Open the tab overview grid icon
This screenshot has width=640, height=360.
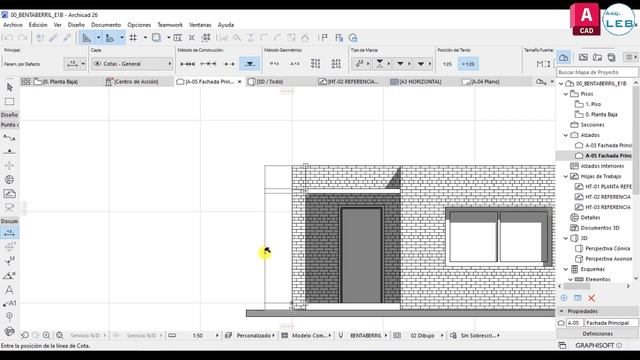coord(26,82)
